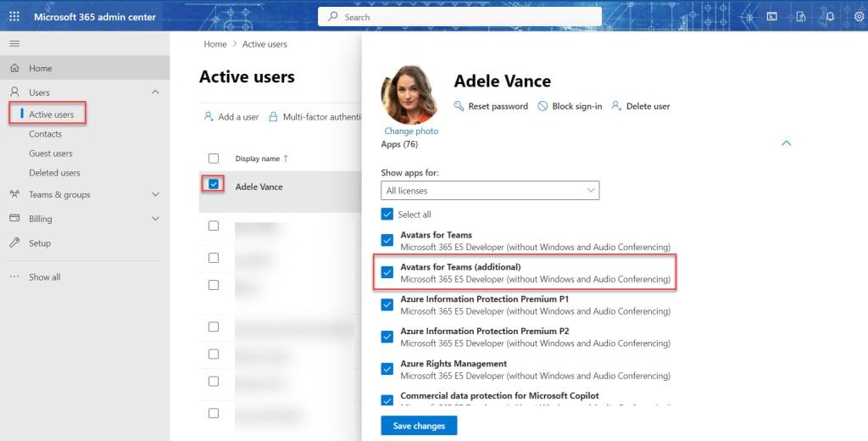This screenshot has height=441, width=868.
Task: Click Adele Vance's profile photo
Action: 409,94
